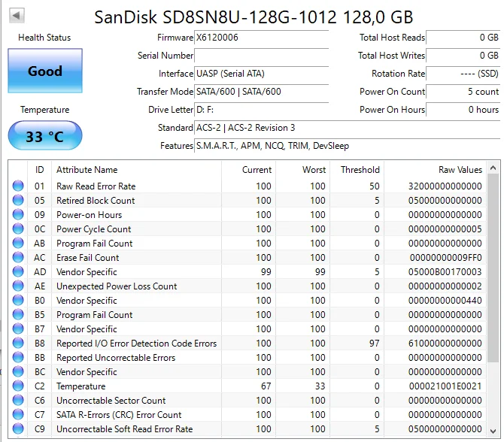Screen dimensions: 504x442
Task: Select the status orb for Uncorrectable Sector Count
Action: [18, 400]
